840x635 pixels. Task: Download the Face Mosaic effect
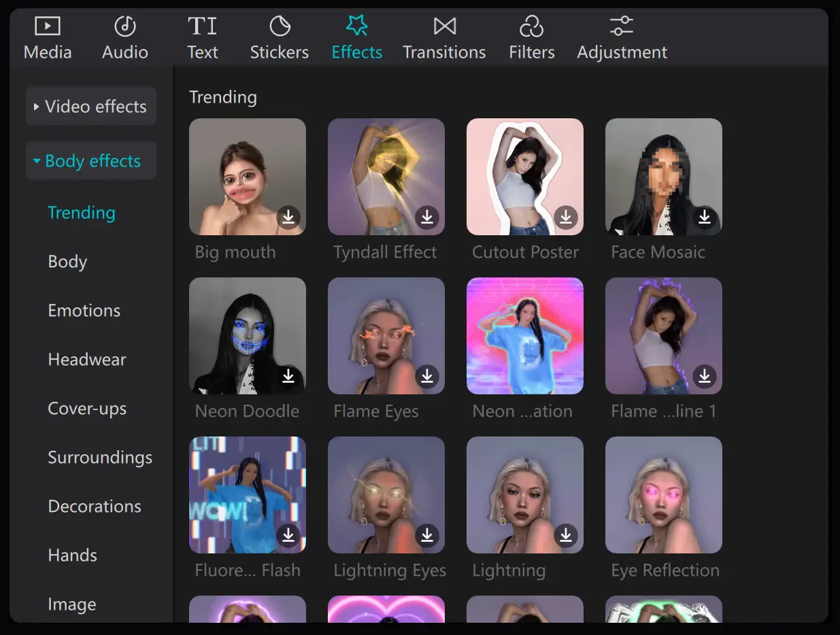point(705,217)
